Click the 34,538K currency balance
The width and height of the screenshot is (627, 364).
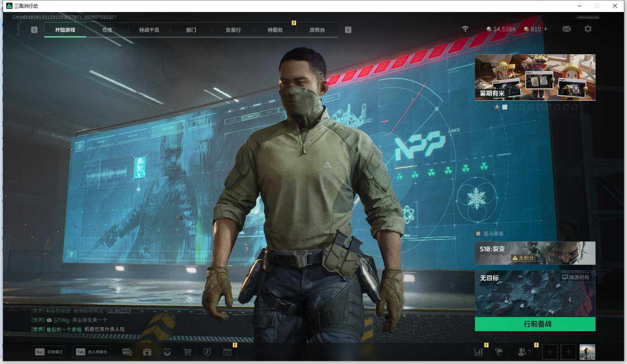click(x=501, y=29)
